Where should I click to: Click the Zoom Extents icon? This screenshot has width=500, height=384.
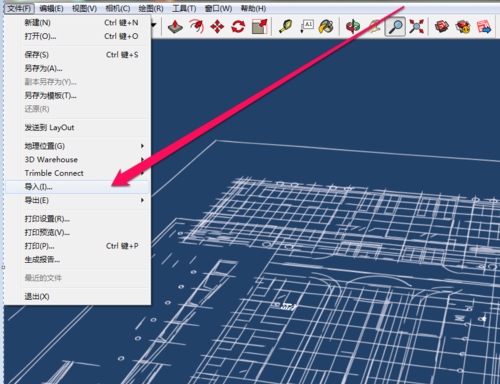416,27
